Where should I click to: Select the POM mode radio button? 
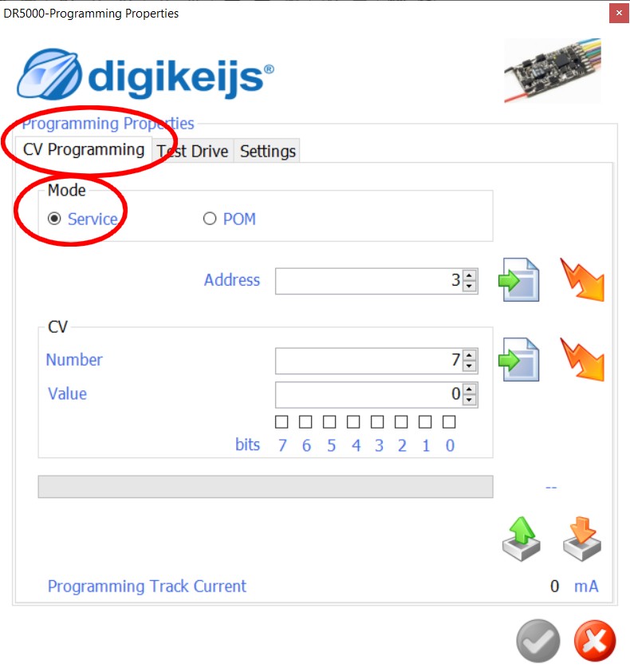[210, 219]
